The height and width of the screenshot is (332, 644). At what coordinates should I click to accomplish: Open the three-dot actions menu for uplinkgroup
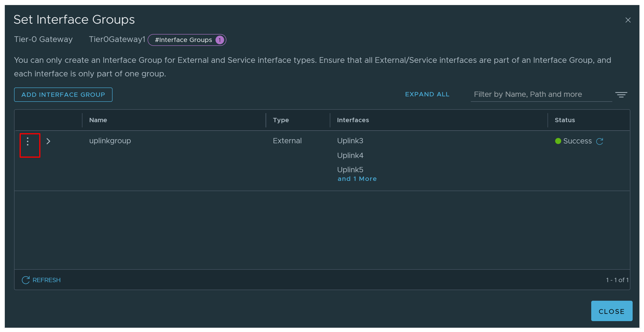point(27,141)
